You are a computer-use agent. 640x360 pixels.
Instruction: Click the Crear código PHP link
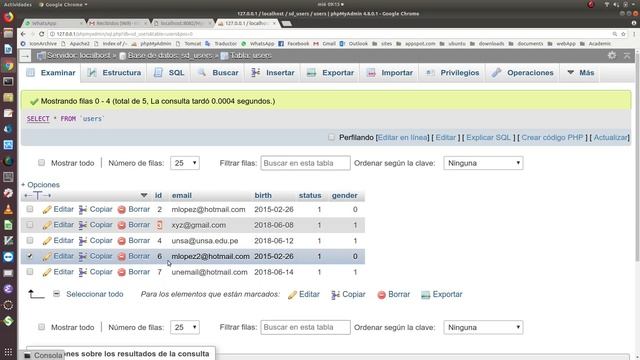552,138
